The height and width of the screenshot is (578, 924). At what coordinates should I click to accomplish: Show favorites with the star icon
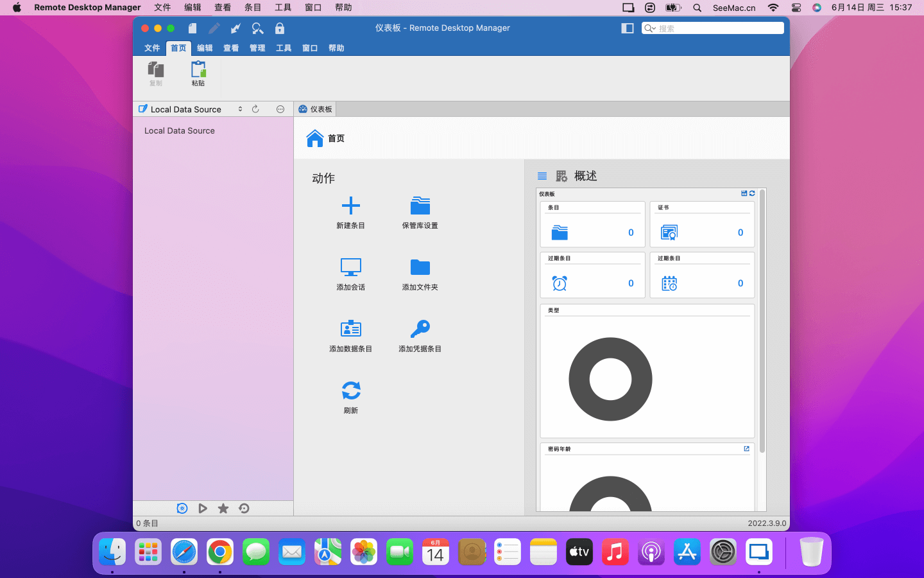point(223,509)
